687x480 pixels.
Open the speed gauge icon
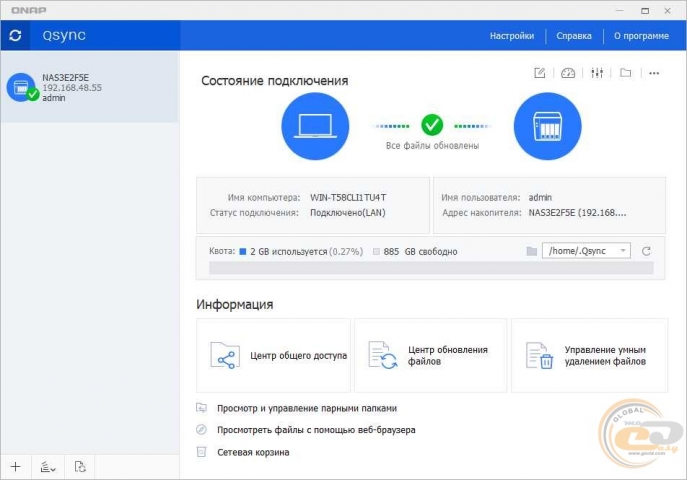click(568, 73)
